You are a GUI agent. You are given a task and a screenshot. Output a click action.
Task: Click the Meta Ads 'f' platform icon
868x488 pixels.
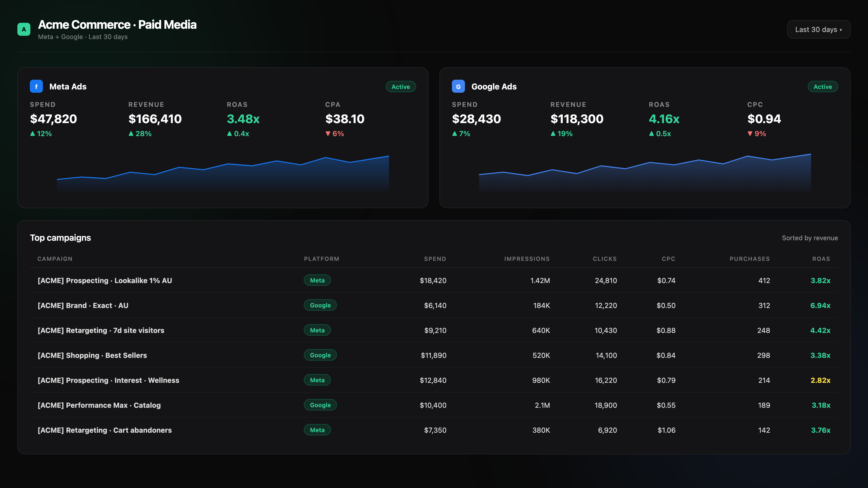[x=36, y=86]
